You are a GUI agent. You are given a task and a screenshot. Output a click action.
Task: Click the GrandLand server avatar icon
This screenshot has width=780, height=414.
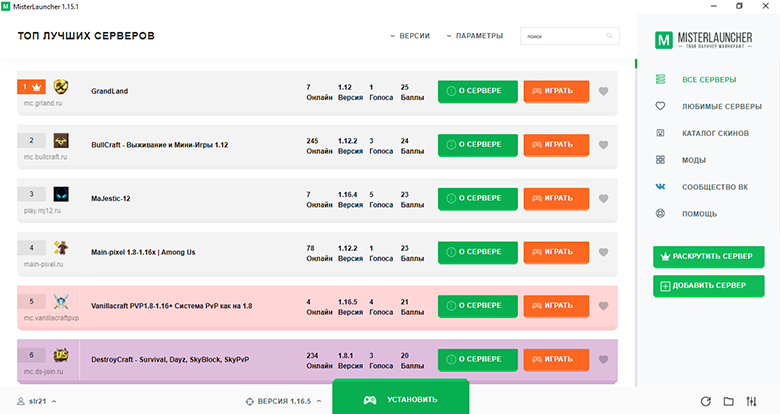click(x=61, y=87)
